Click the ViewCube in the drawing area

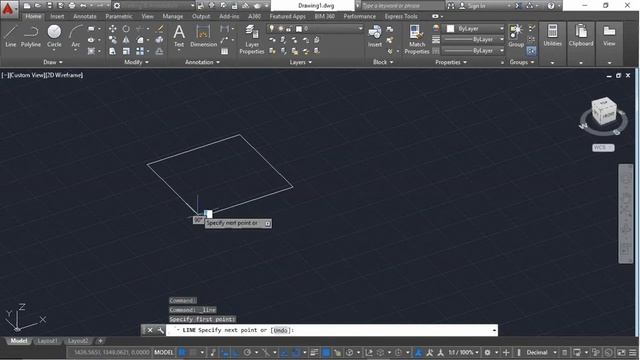coord(604,111)
